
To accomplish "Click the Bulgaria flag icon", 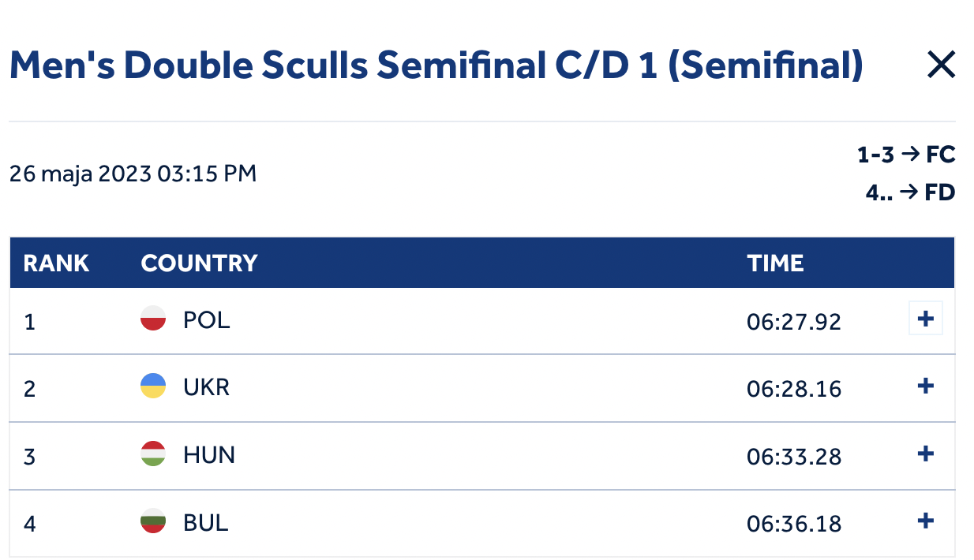I will 153,521.
